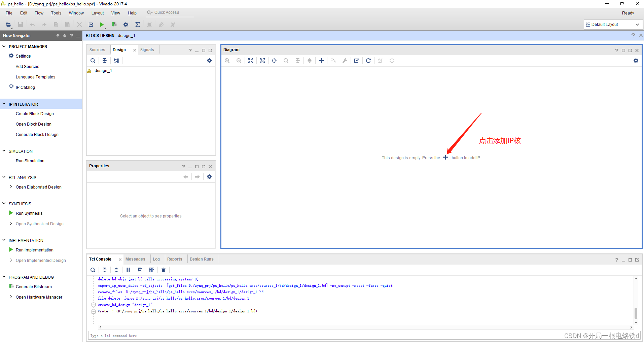The width and height of the screenshot is (644, 342).
Task: Click search icon in the Tcl Console toolbar
Action: click(93, 270)
